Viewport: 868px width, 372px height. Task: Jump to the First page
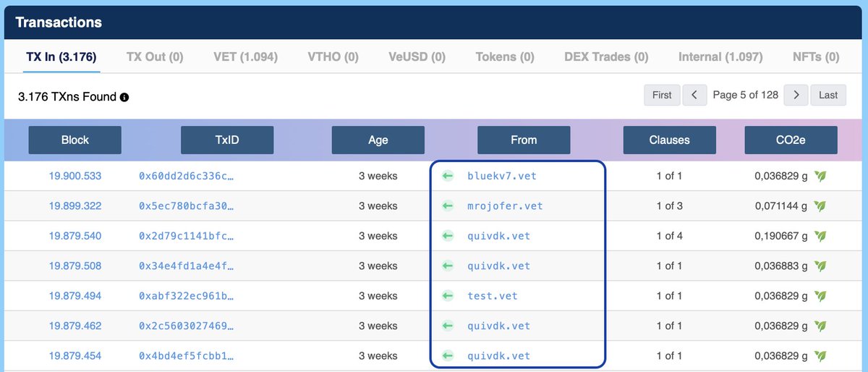pyautogui.click(x=662, y=95)
